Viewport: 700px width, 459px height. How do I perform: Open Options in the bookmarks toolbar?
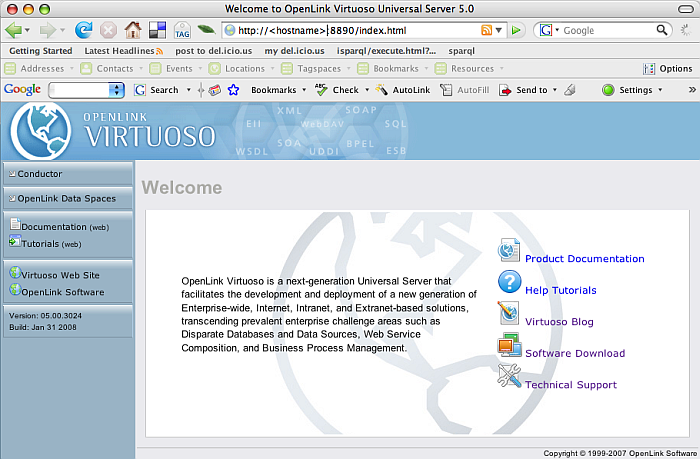668,69
